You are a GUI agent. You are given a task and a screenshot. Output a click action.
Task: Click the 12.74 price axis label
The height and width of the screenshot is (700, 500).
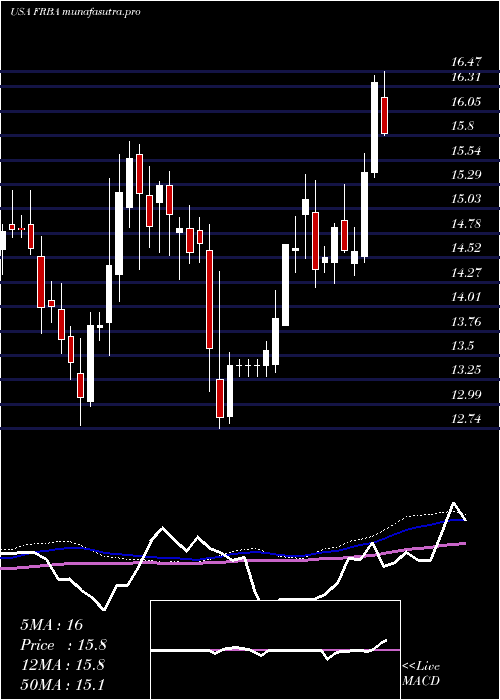(467, 419)
